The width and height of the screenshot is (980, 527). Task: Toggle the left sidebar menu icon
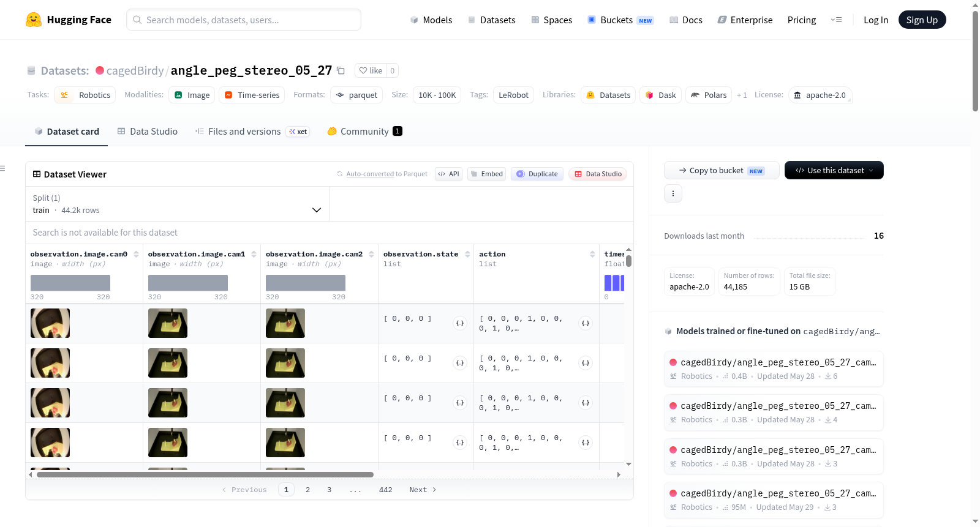coord(2,168)
